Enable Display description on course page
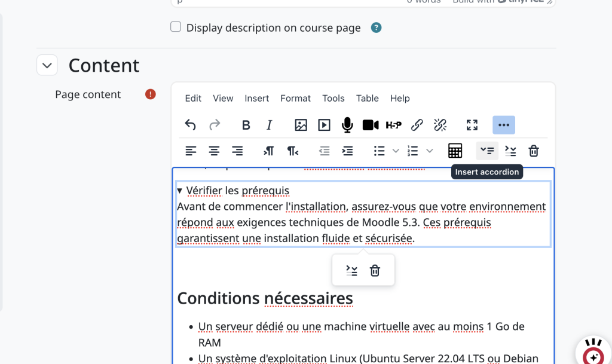 click(176, 26)
